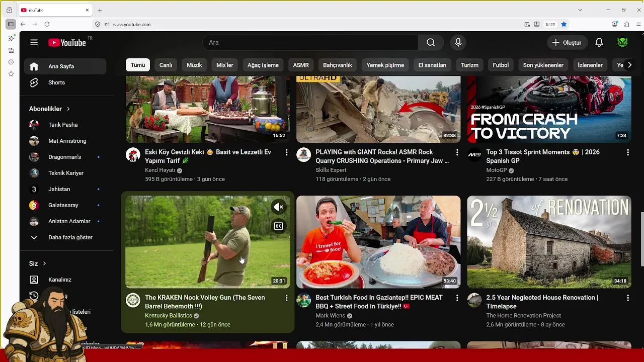
Task: Select the Son yüklenenler filter chip
Action: [x=543, y=65]
